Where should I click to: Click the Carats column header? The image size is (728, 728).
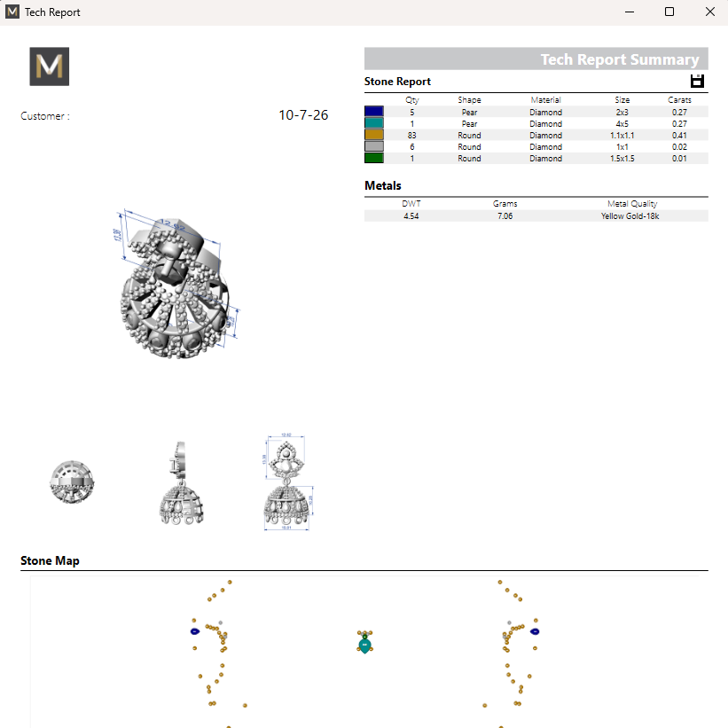[x=679, y=100]
